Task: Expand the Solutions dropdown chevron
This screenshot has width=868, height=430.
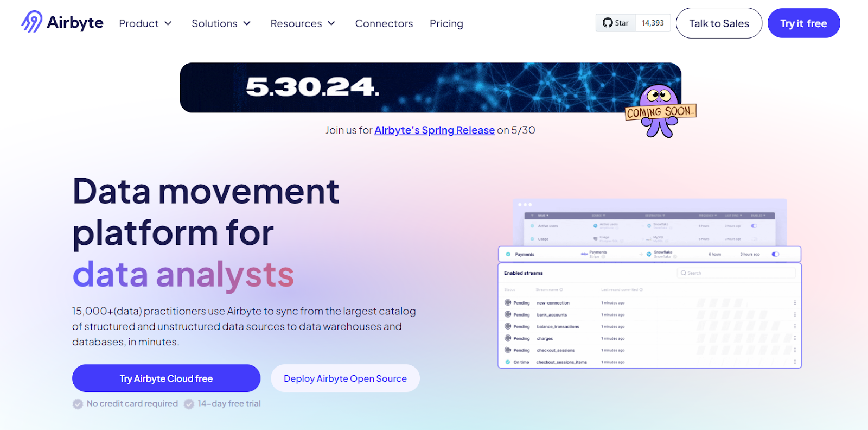Action: click(x=247, y=23)
